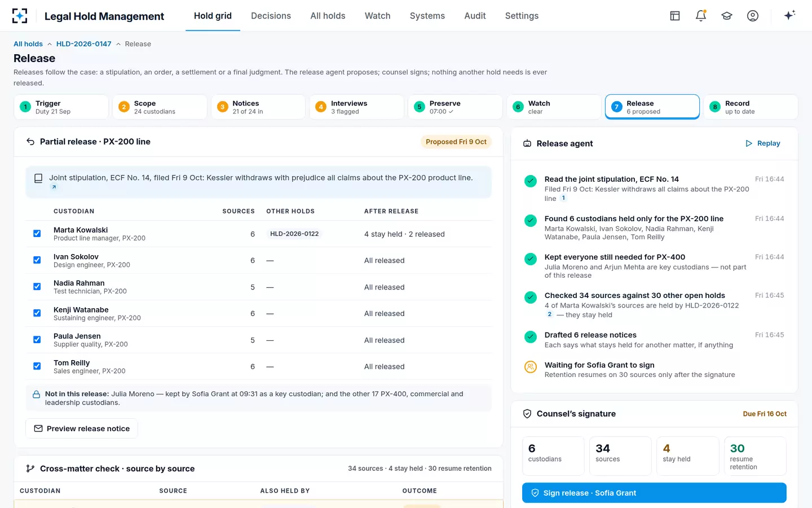Image resolution: width=812 pixels, height=508 pixels.
Task: Click the graduation cap learning icon
Action: [727, 16]
